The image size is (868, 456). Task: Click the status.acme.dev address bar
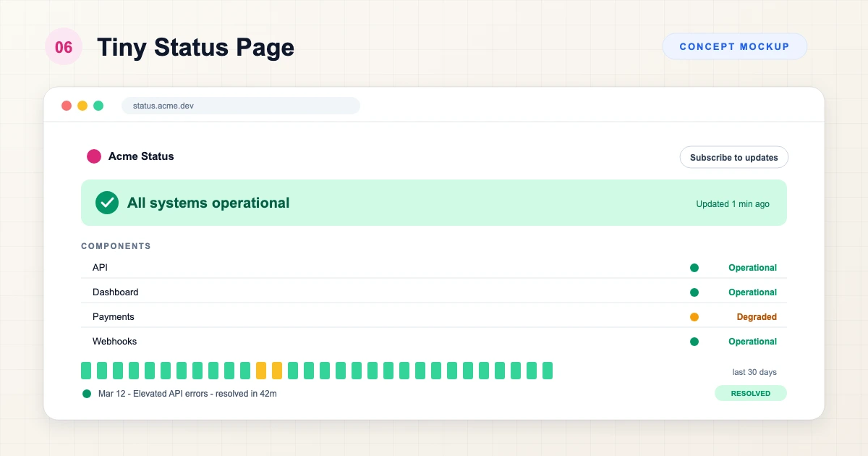pyautogui.click(x=240, y=106)
